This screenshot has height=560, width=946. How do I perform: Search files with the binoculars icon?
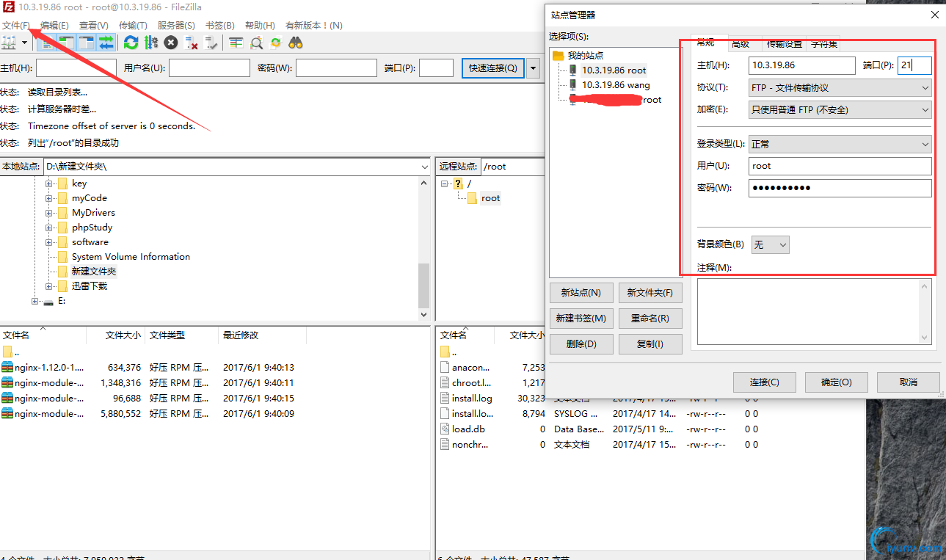(x=296, y=43)
